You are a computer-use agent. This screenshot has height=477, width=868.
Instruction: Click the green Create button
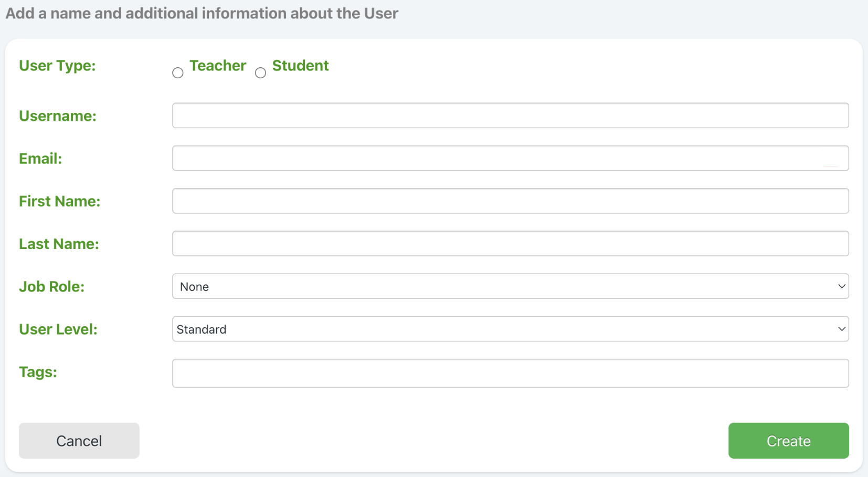point(788,441)
